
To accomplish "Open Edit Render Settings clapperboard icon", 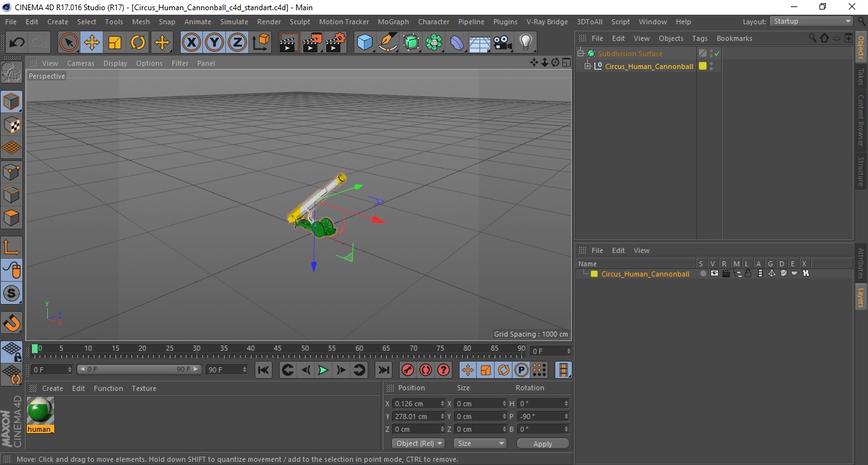I will tap(336, 43).
